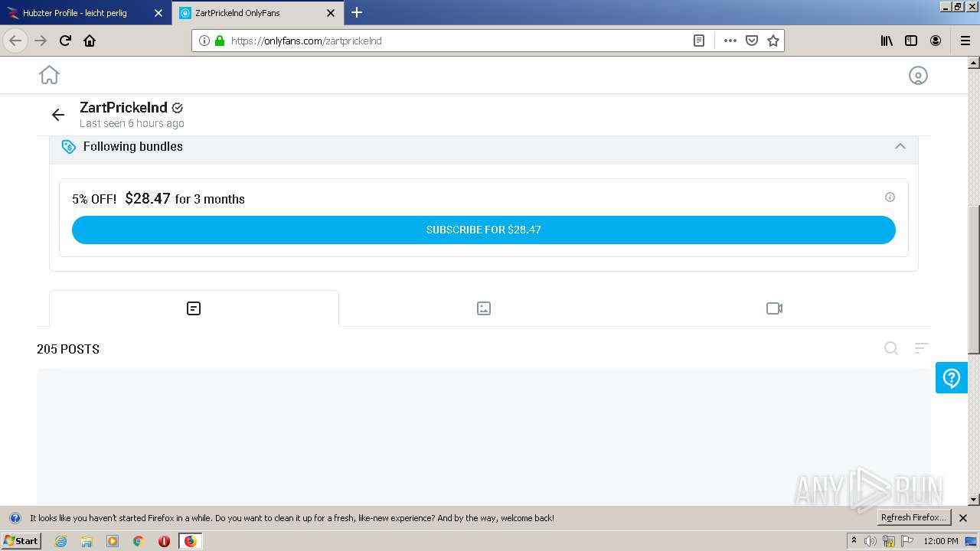Open the Windows Start menu
The width and height of the screenshot is (980, 551).
(21, 540)
